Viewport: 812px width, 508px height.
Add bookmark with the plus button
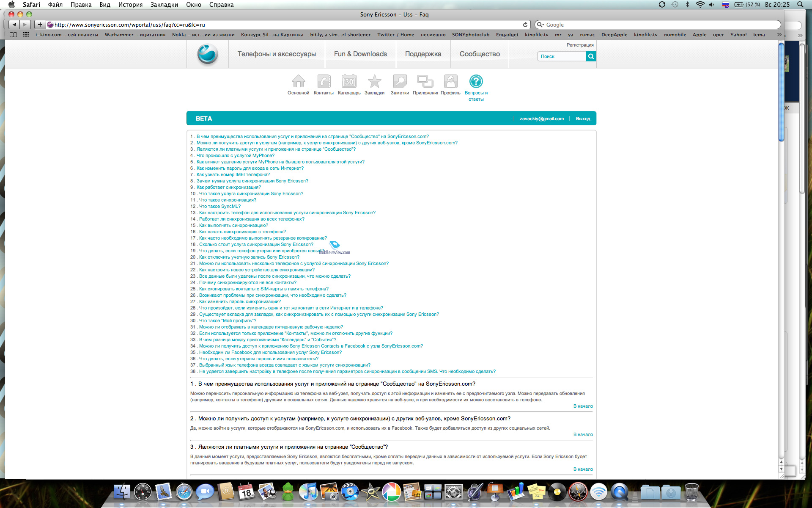coord(40,25)
